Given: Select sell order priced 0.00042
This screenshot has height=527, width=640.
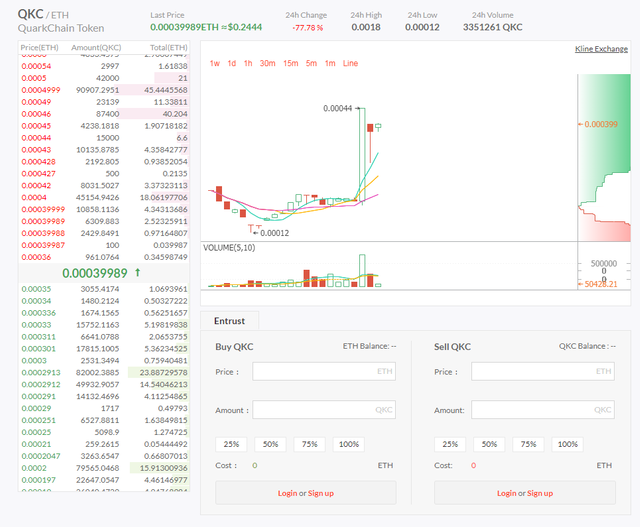Looking at the screenshot, I should [104, 185].
